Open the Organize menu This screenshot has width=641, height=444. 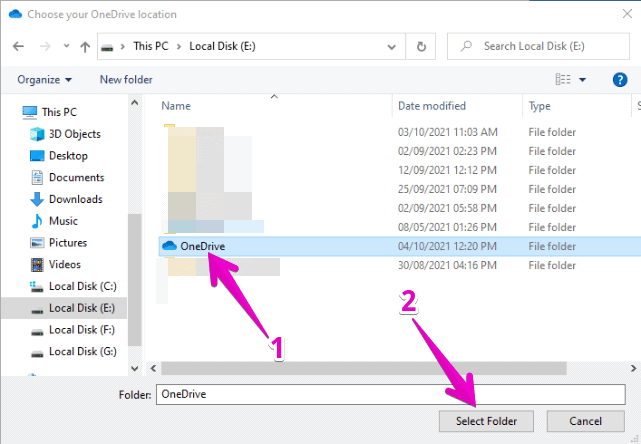click(44, 80)
